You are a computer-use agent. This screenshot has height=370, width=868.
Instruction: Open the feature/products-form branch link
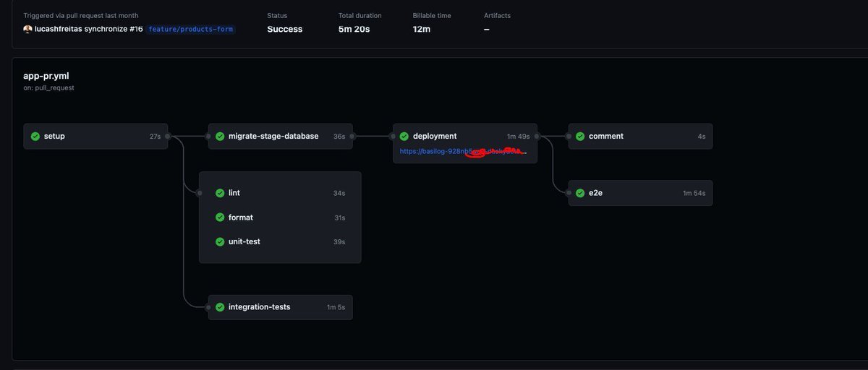point(191,30)
